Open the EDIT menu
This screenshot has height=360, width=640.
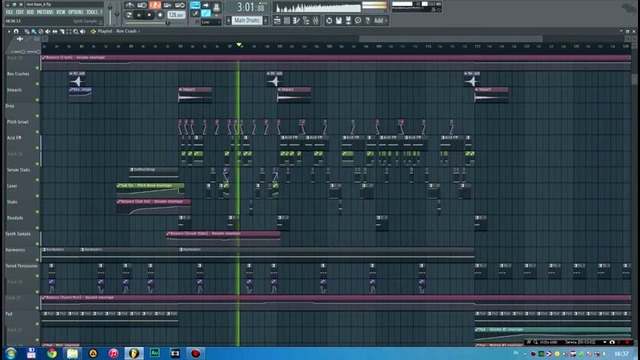[20, 12]
